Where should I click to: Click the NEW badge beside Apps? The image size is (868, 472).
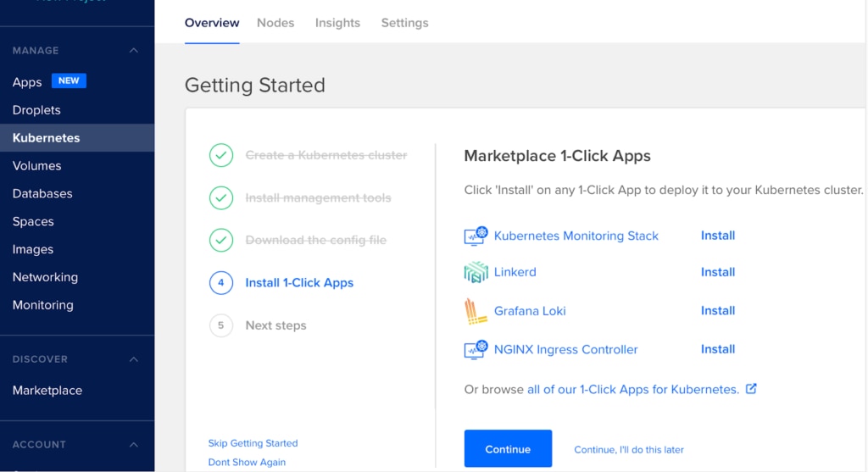tap(69, 81)
